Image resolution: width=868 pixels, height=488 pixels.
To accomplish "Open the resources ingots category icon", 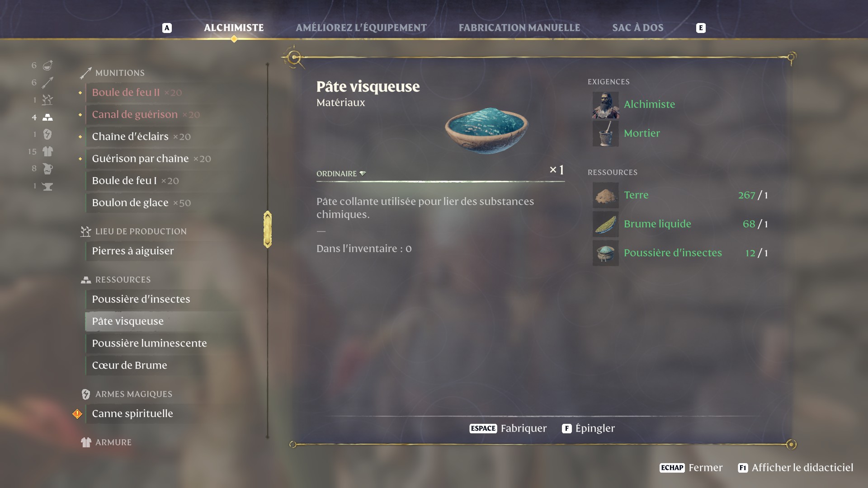I will pos(47,117).
